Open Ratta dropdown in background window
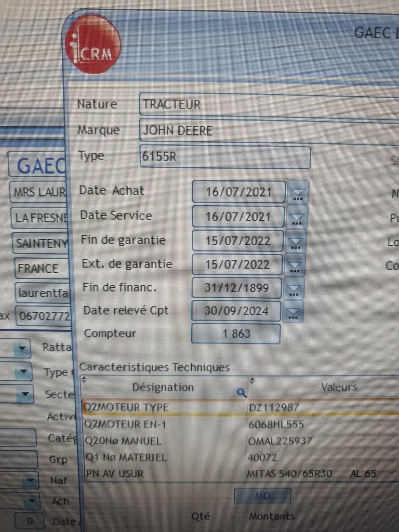 pos(22,349)
